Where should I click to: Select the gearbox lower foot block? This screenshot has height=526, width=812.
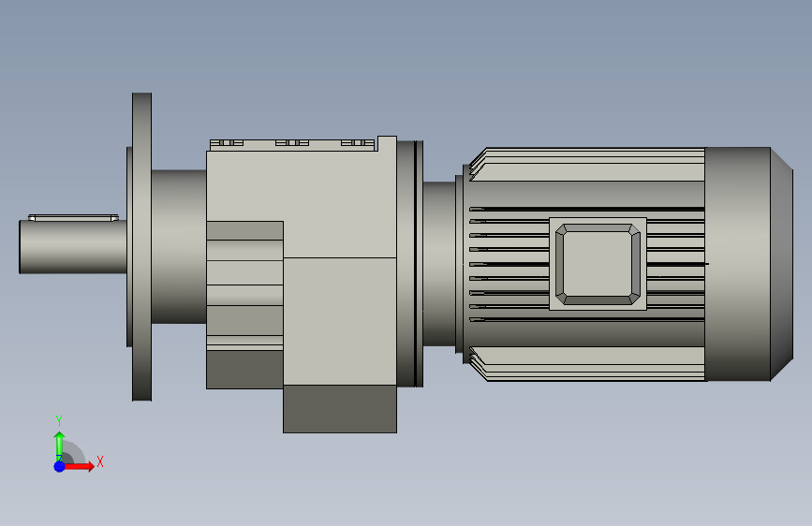(340, 408)
